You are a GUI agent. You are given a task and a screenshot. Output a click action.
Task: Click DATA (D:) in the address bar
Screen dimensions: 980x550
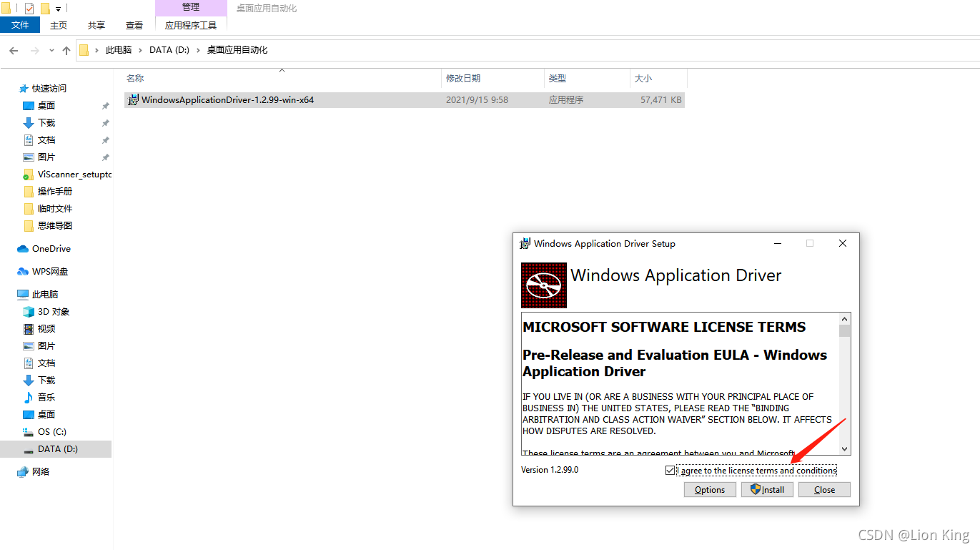169,50
